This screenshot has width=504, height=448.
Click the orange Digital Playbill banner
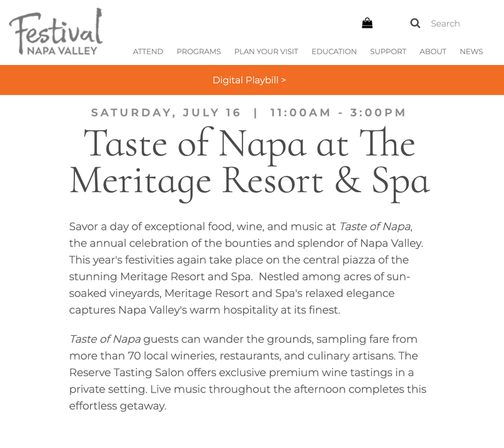click(x=252, y=79)
